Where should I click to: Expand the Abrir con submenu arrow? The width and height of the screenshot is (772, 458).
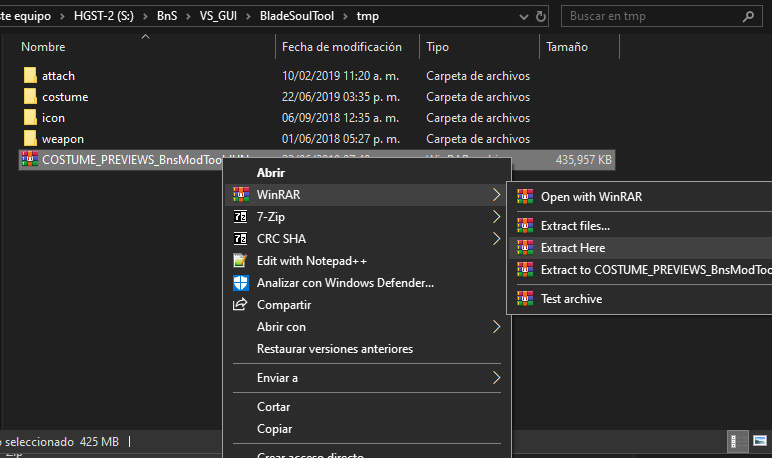(x=496, y=327)
